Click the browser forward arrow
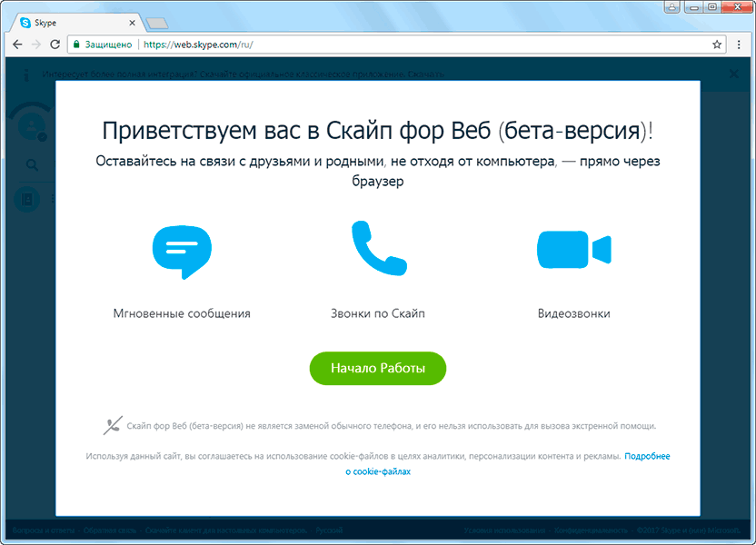This screenshot has width=756, height=545. 36,45
